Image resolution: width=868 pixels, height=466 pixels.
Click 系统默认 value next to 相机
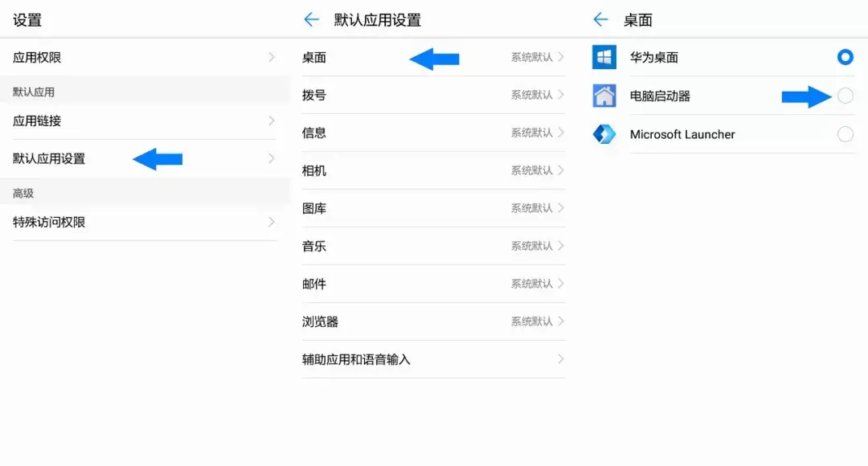[531, 170]
